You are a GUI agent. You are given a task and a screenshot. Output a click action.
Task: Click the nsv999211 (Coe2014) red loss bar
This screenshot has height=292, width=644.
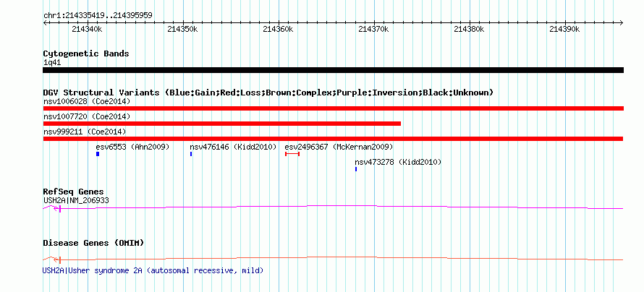[333, 139]
